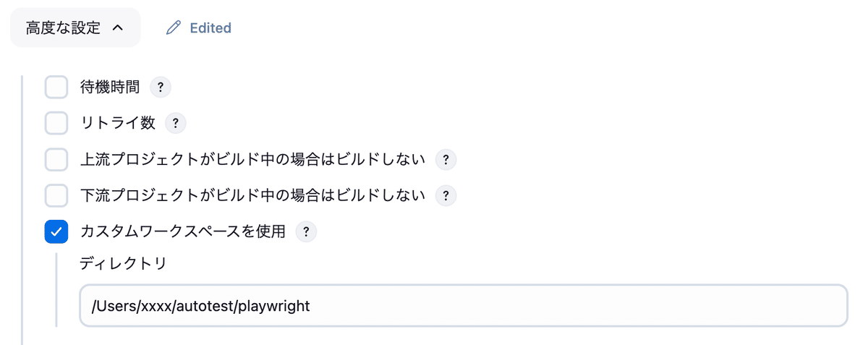
Task: Open help for カスタムワークスペースを使用
Action: click(307, 231)
